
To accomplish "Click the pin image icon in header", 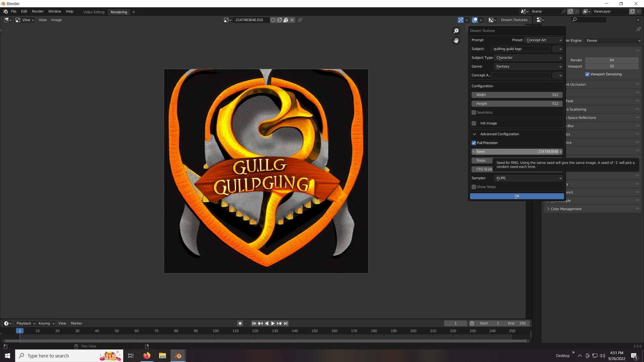I will [300, 20].
